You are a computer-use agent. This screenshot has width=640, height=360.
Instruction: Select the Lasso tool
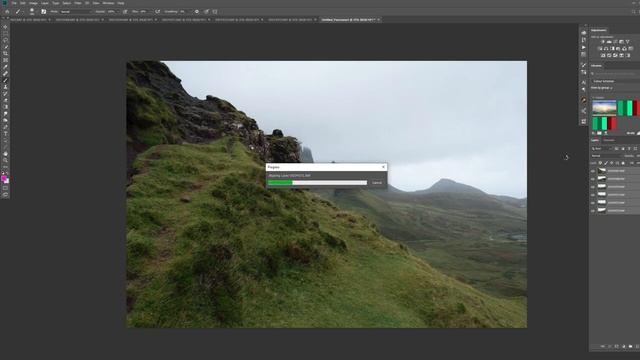tap(5, 40)
